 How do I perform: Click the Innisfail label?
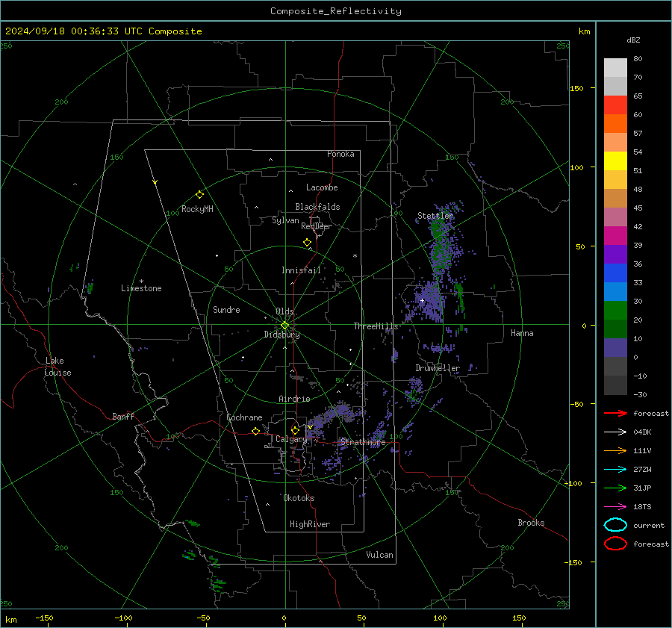[301, 270]
